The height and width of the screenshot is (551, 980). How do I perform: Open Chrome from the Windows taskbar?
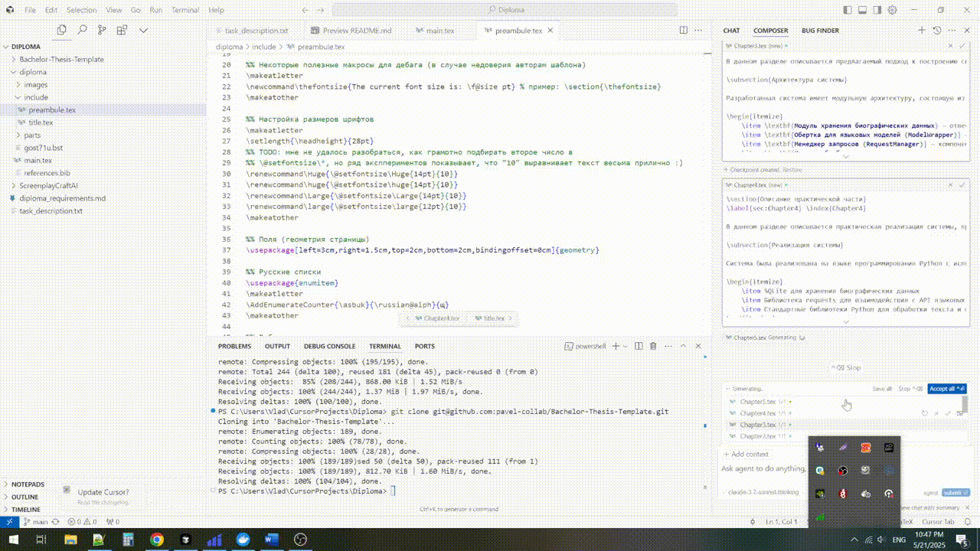tap(156, 540)
